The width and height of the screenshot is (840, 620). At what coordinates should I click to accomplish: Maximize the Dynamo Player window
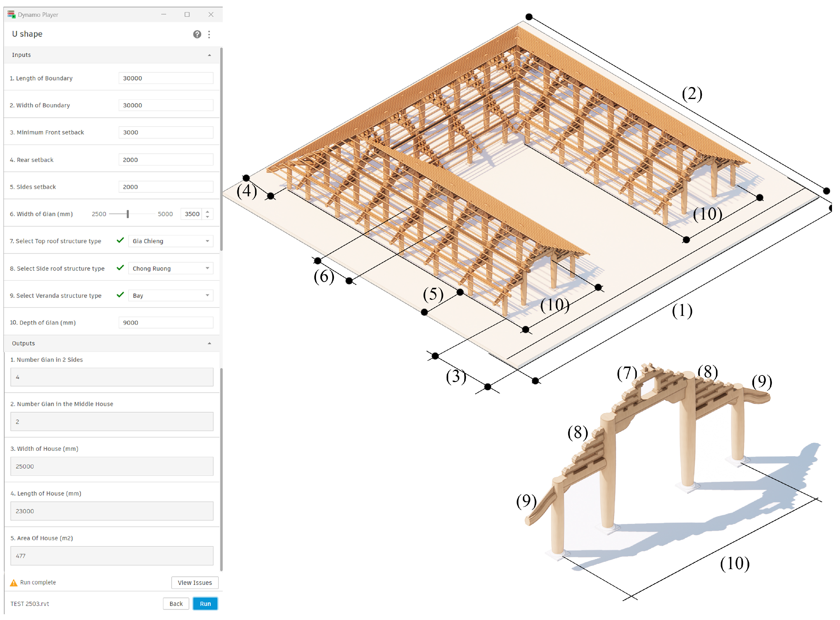187,15
